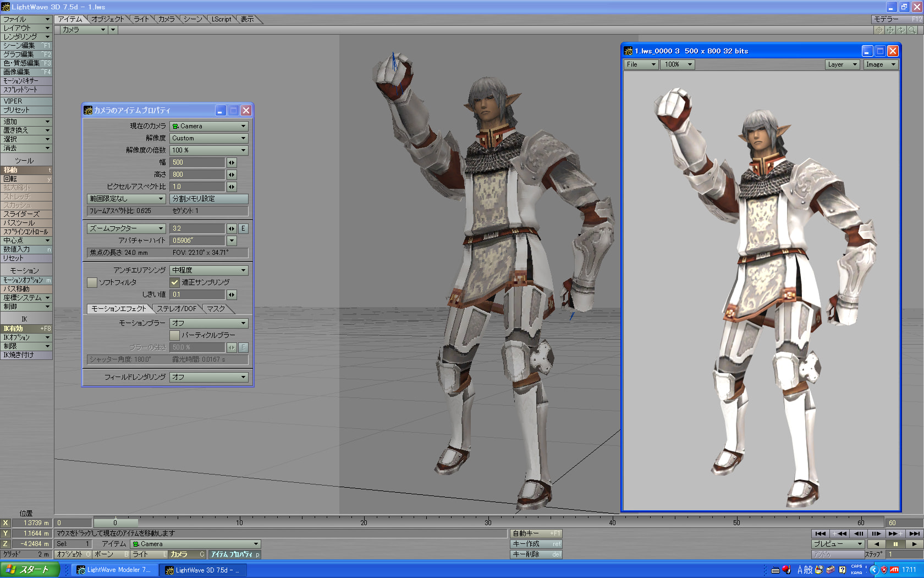Click the zoom factor envelope E button
The width and height of the screenshot is (924, 578).
[243, 228]
